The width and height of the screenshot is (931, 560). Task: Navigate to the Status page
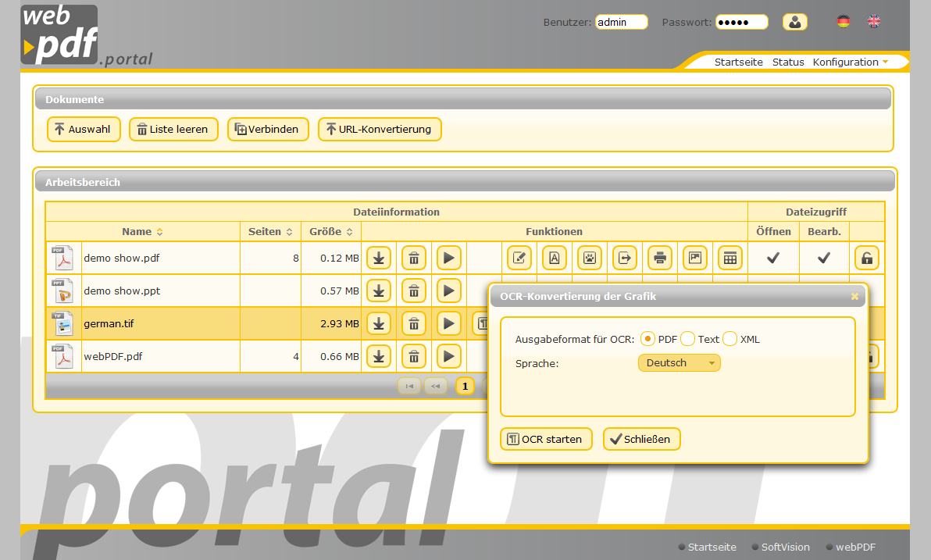click(x=788, y=62)
